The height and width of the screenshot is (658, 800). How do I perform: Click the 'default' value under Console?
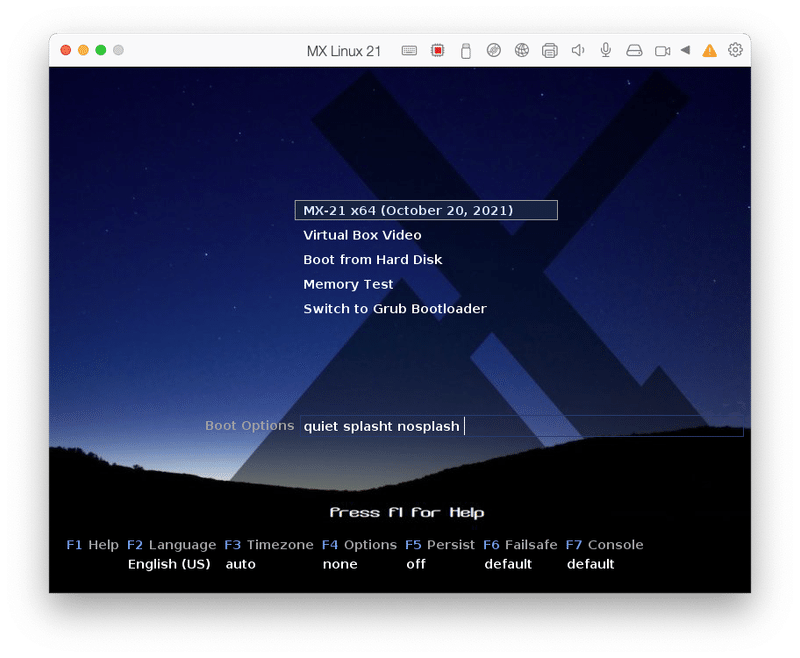(590, 564)
